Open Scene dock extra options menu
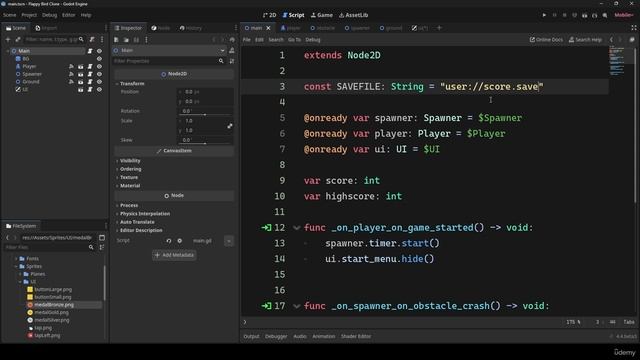This screenshot has width=640, height=360. (x=102, y=39)
